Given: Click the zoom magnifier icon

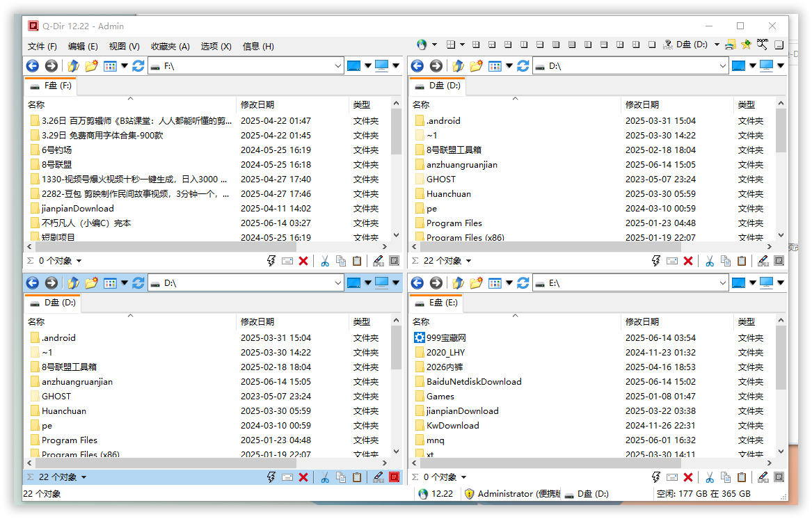Looking at the screenshot, I should (762, 44).
